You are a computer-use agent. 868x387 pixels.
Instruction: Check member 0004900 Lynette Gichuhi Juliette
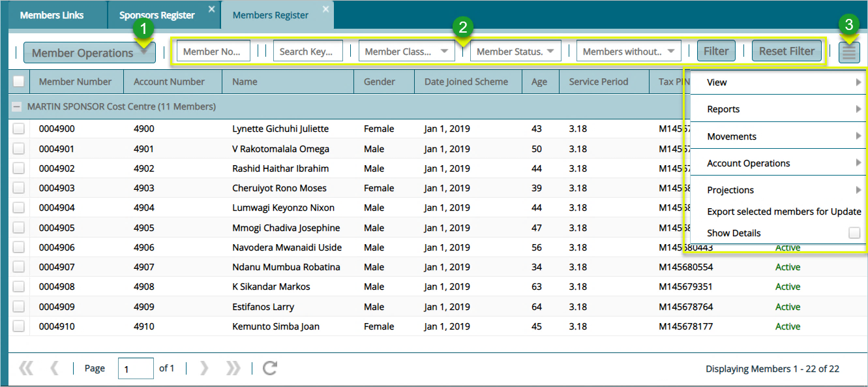point(19,129)
